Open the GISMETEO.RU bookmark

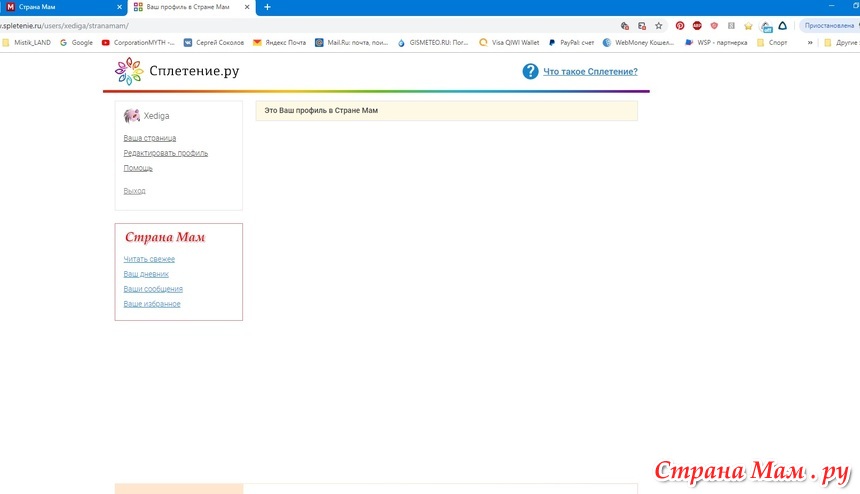pos(433,42)
